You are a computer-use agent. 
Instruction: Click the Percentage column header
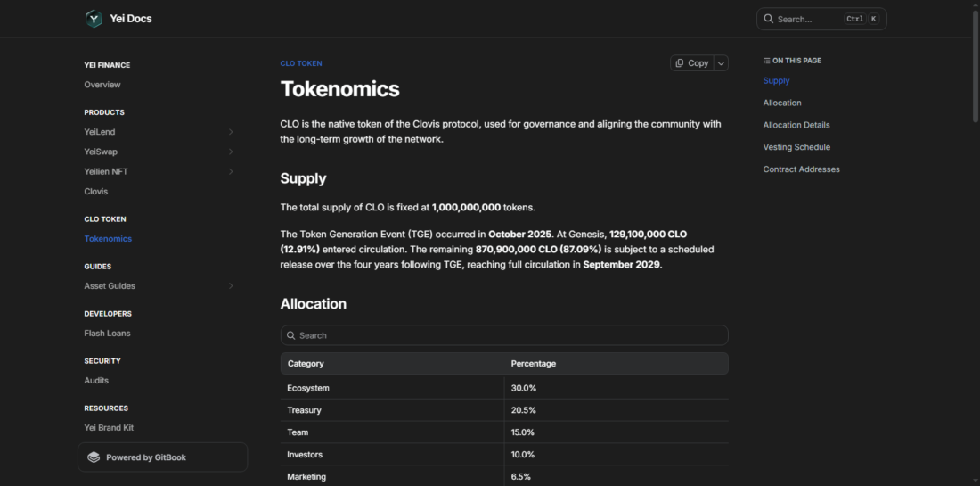tap(533, 364)
